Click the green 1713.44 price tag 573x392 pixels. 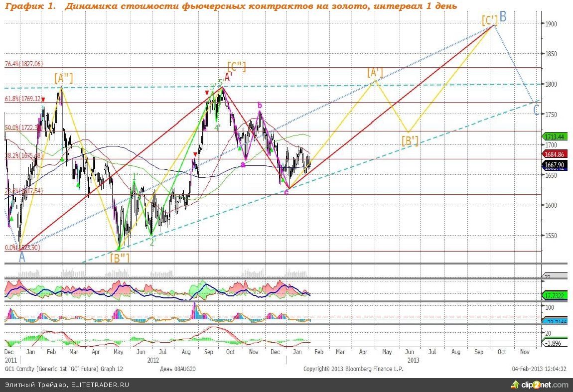pyautogui.click(x=554, y=136)
